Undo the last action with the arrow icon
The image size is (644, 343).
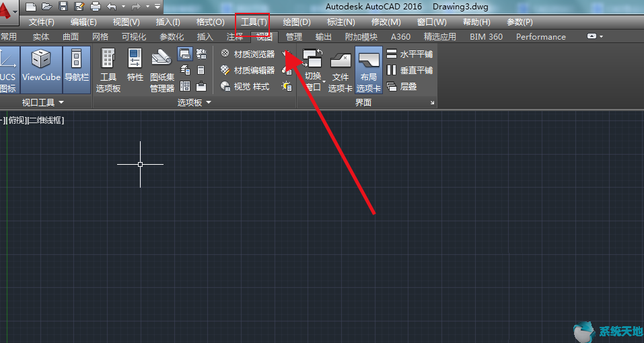111,7
